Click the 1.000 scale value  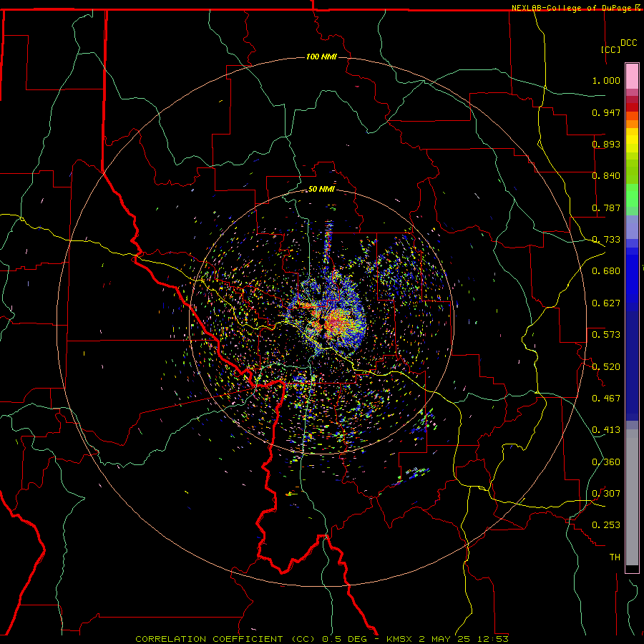606,80
